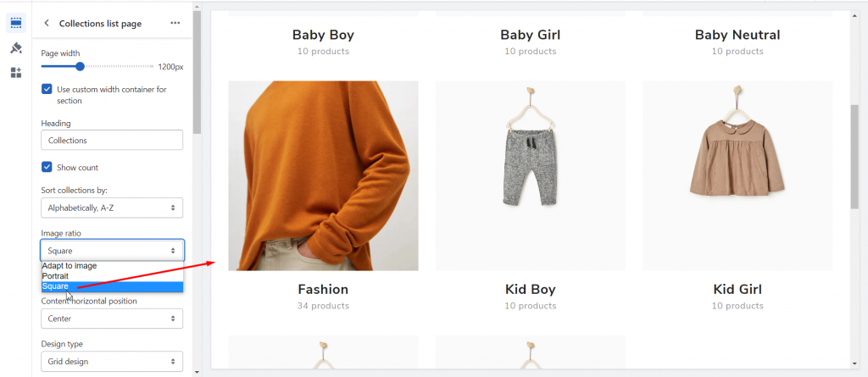868x377 pixels.
Task: Click into the Heading text field
Action: pyautogui.click(x=112, y=140)
